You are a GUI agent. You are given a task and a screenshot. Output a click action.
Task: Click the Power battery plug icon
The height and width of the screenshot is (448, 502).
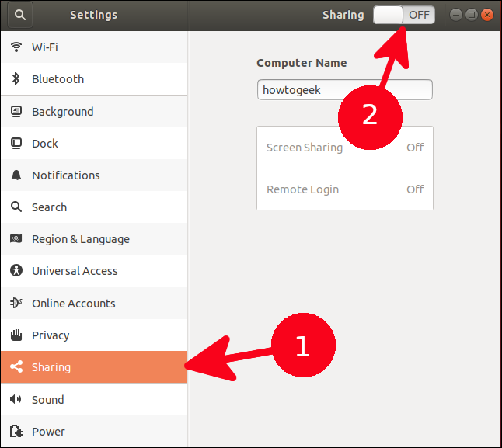[16, 432]
